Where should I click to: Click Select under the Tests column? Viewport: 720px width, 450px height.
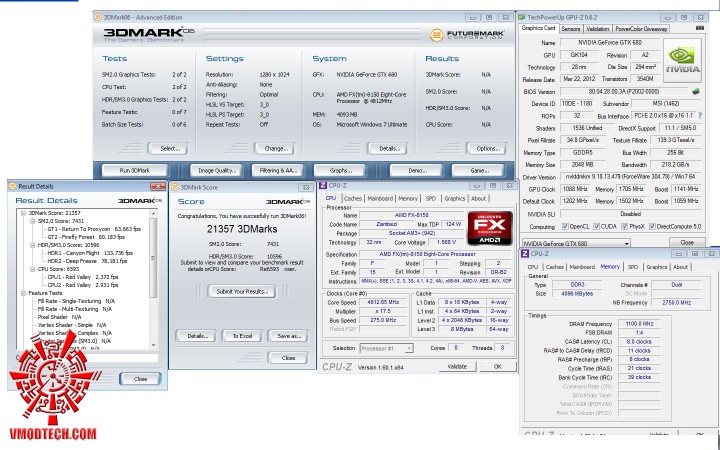click(170, 149)
